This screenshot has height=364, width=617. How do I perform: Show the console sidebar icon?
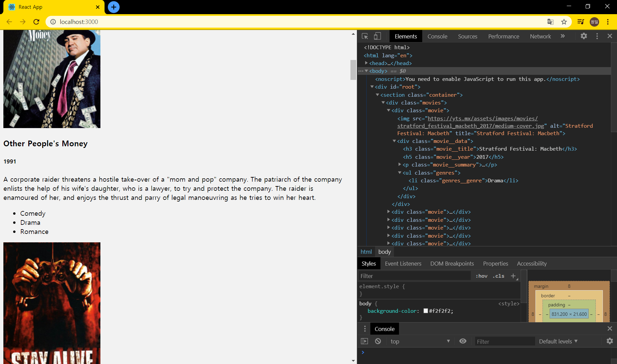tap(364, 341)
